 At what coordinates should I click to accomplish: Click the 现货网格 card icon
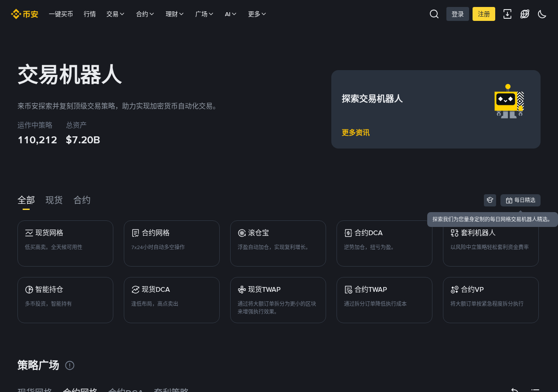point(29,233)
